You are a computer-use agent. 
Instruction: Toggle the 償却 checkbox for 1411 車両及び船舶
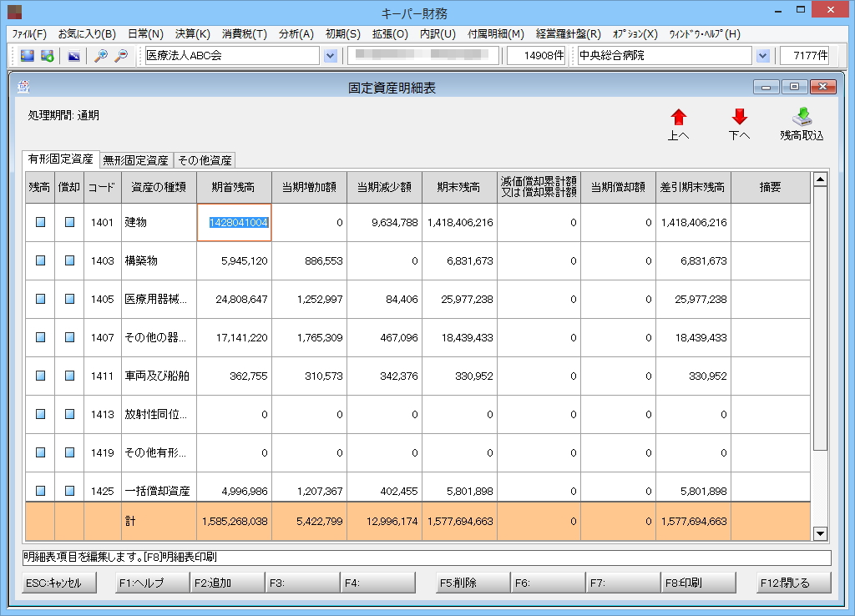tap(70, 376)
